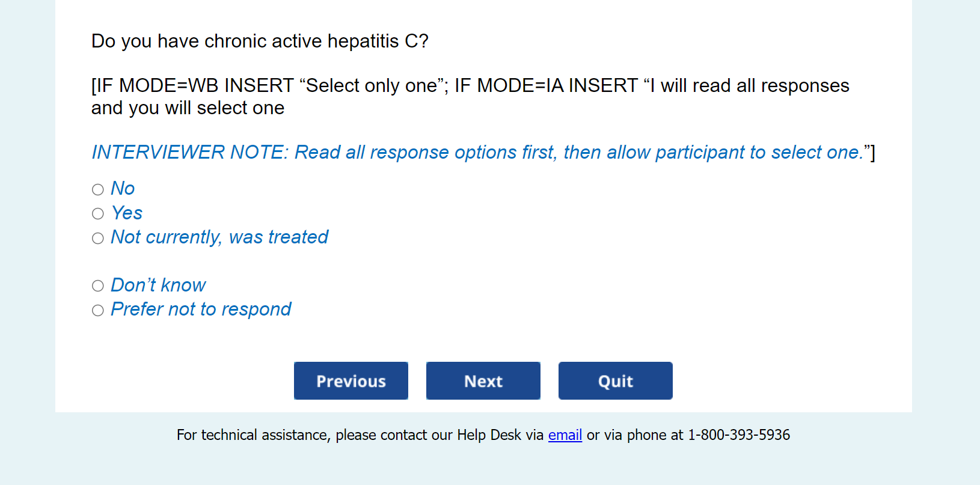The width and height of the screenshot is (980, 485).
Task: Click the "Yes" answer label text
Action: tap(127, 213)
